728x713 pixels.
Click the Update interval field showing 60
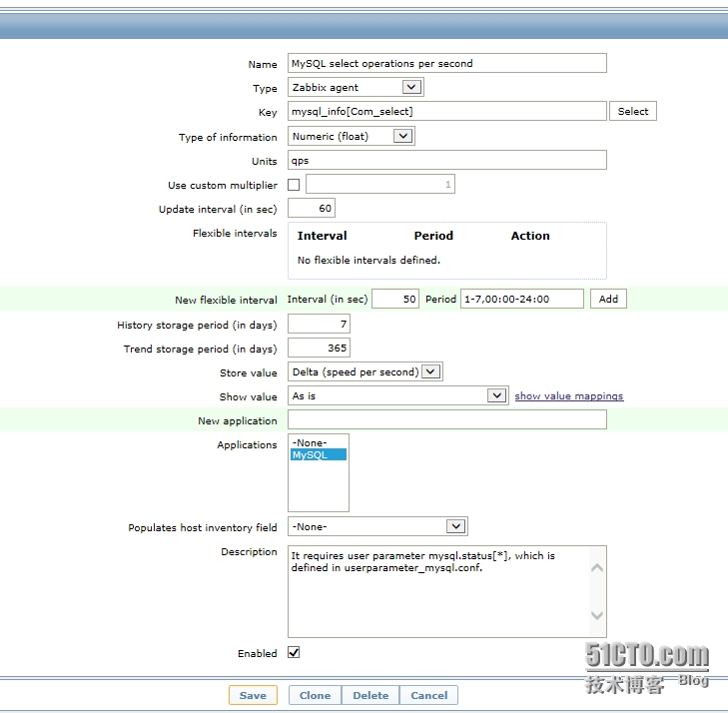(311, 208)
